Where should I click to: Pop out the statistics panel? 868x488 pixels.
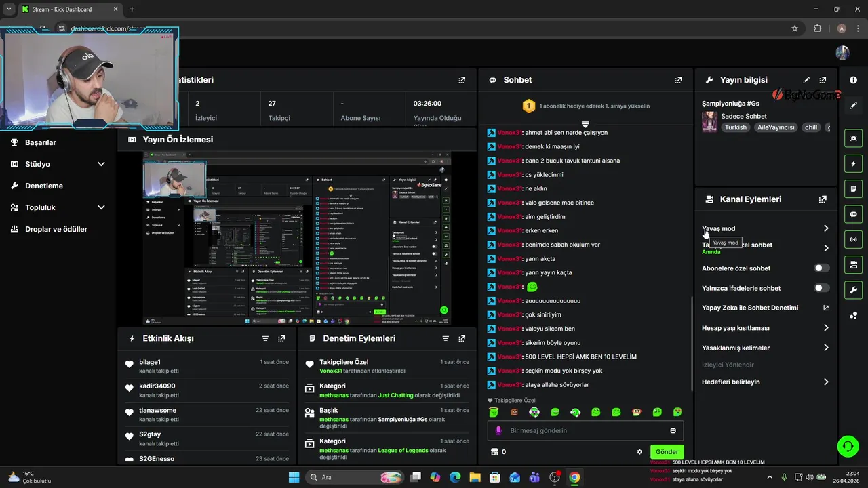[x=462, y=80]
